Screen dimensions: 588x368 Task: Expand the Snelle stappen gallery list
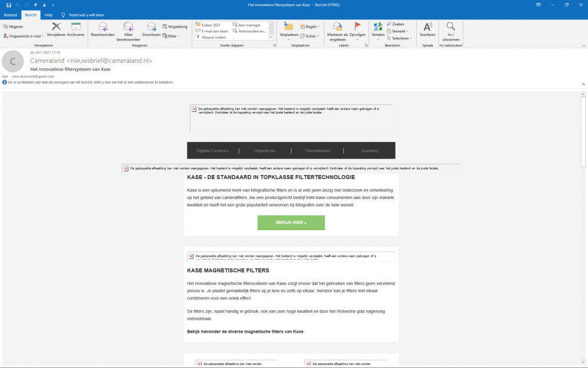click(x=271, y=37)
